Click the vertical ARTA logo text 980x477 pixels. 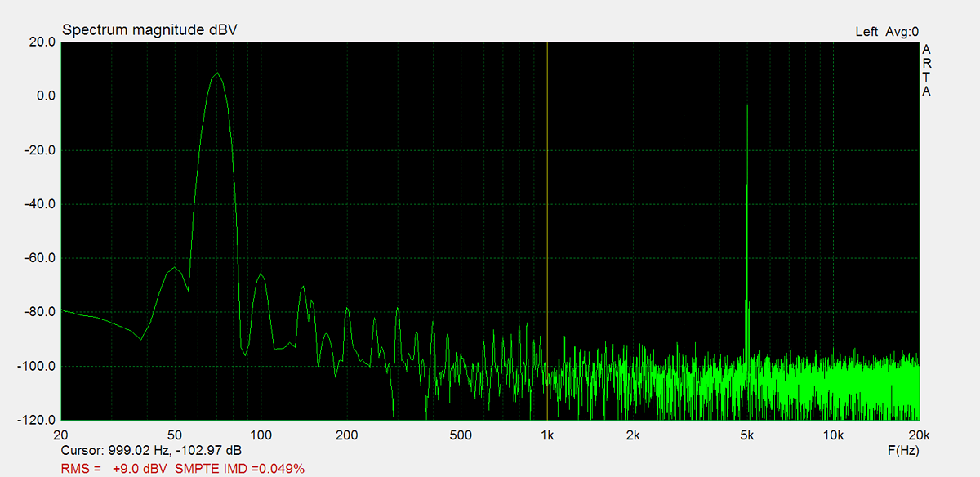tap(926, 70)
